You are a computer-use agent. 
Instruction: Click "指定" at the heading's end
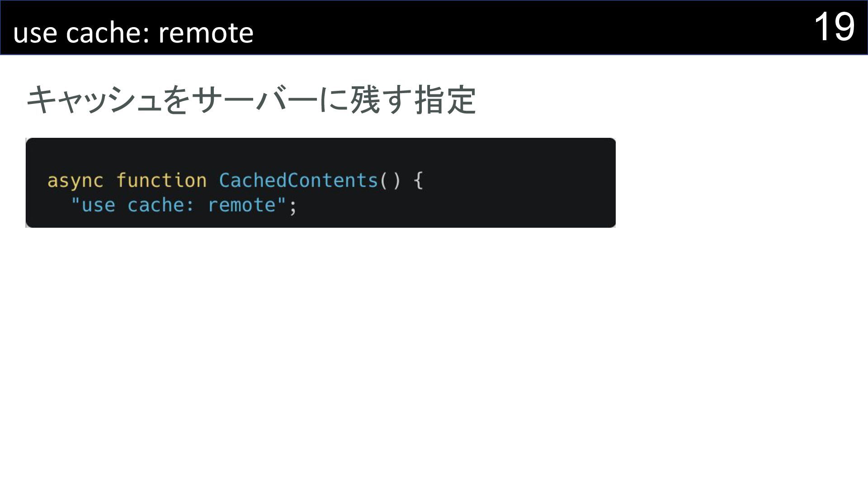pyautogui.click(x=445, y=100)
